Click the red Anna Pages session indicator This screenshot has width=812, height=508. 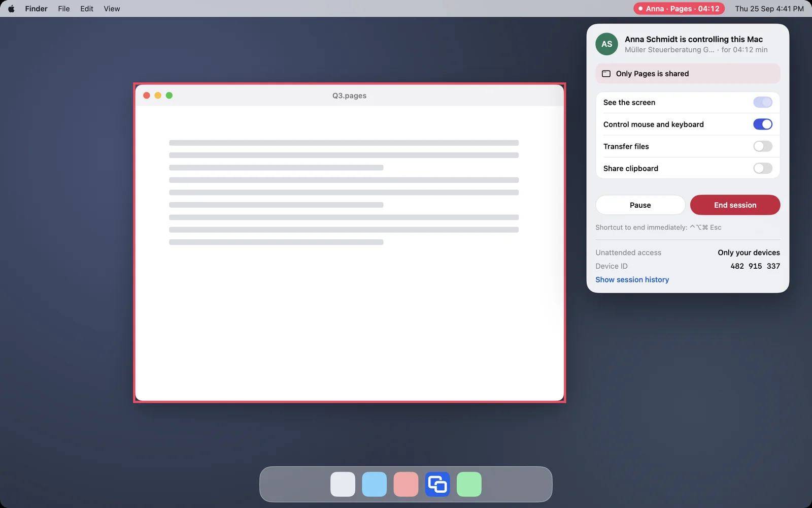coord(679,9)
